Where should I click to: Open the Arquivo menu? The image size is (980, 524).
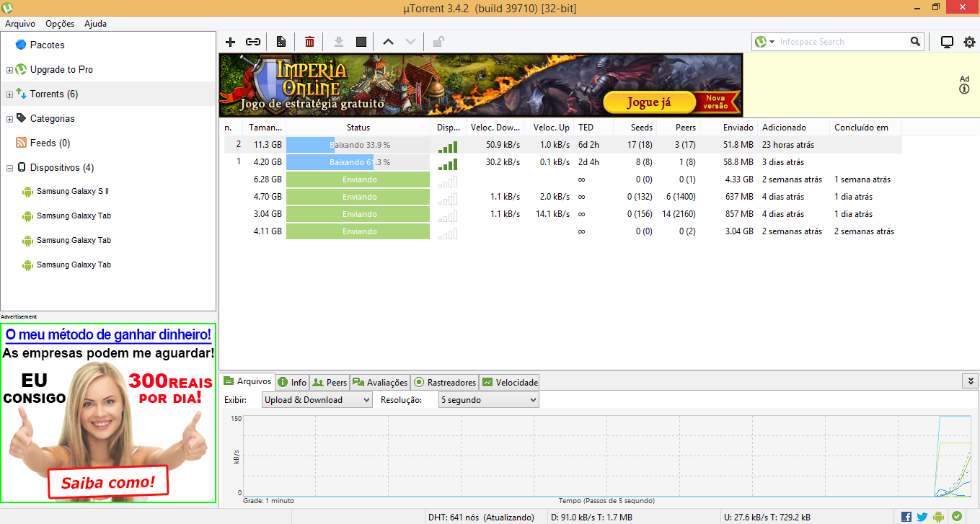click(20, 24)
